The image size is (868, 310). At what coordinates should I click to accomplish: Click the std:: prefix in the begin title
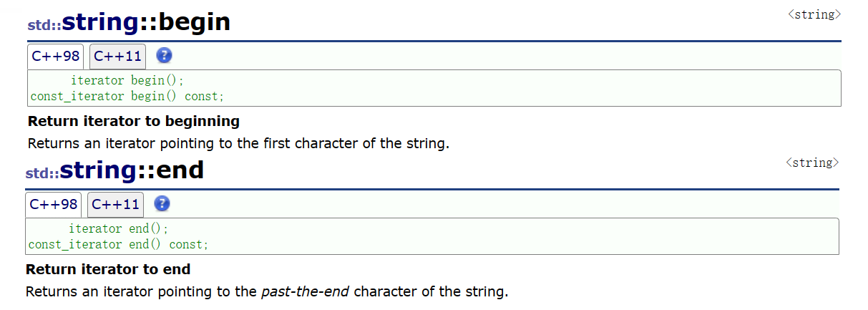click(x=44, y=25)
